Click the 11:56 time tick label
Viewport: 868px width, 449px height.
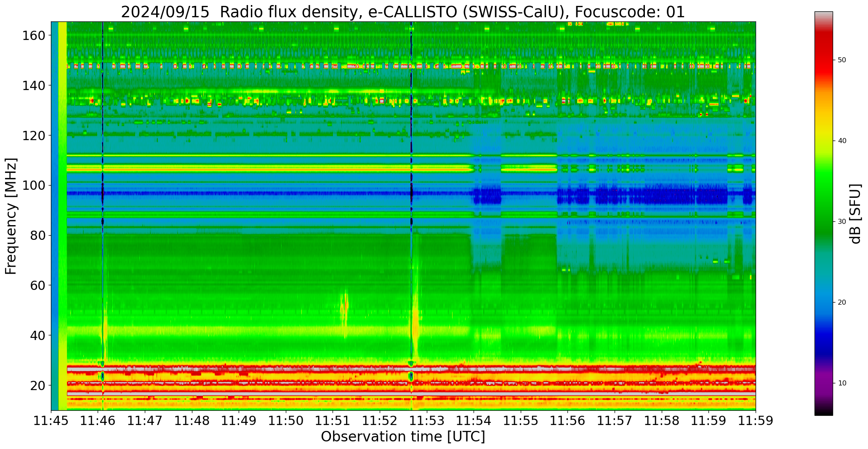(567, 421)
